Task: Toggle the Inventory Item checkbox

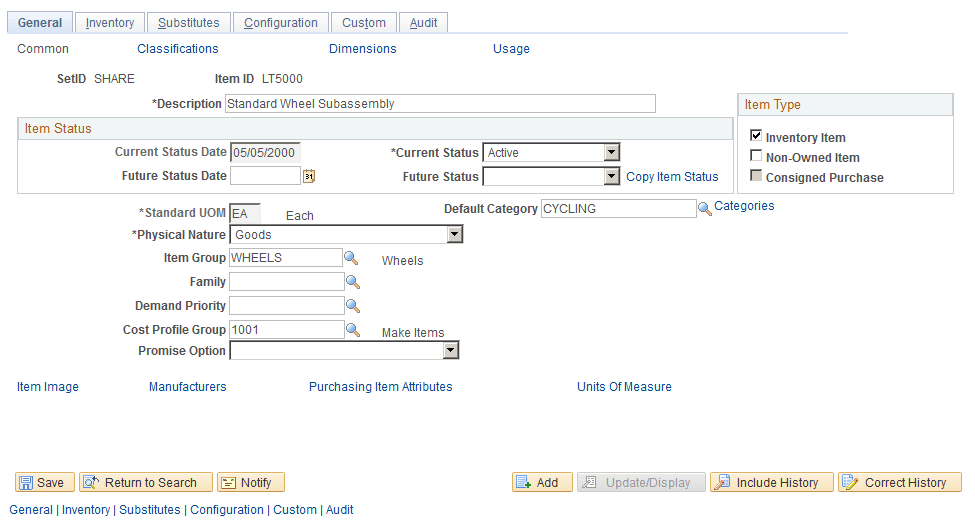Action: tap(756, 135)
